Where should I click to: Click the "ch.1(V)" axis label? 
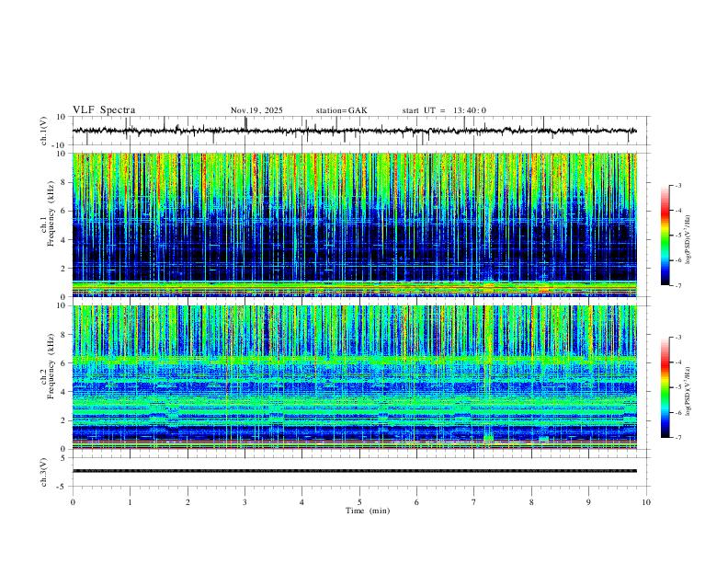[44, 131]
